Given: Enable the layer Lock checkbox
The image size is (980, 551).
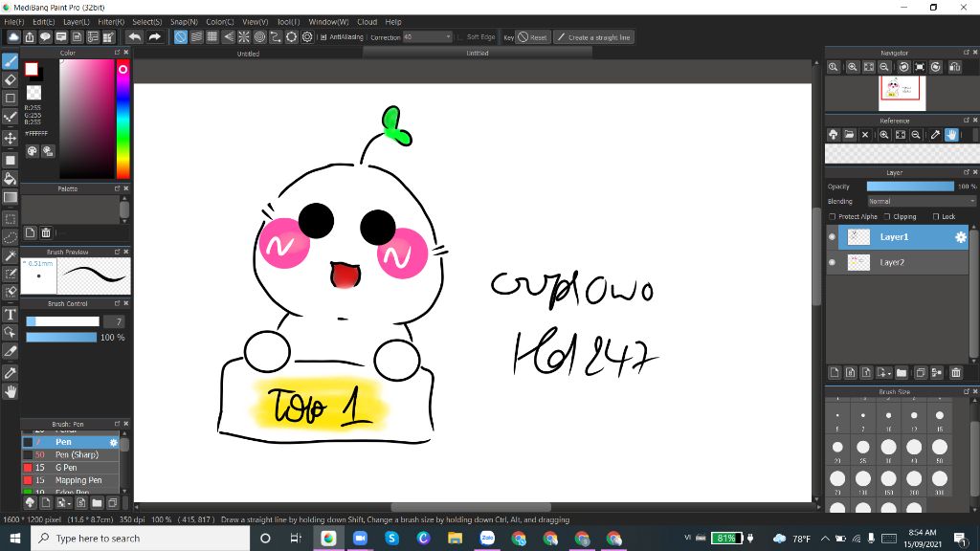Looking at the screenshot, I should (x=936, y=217).
